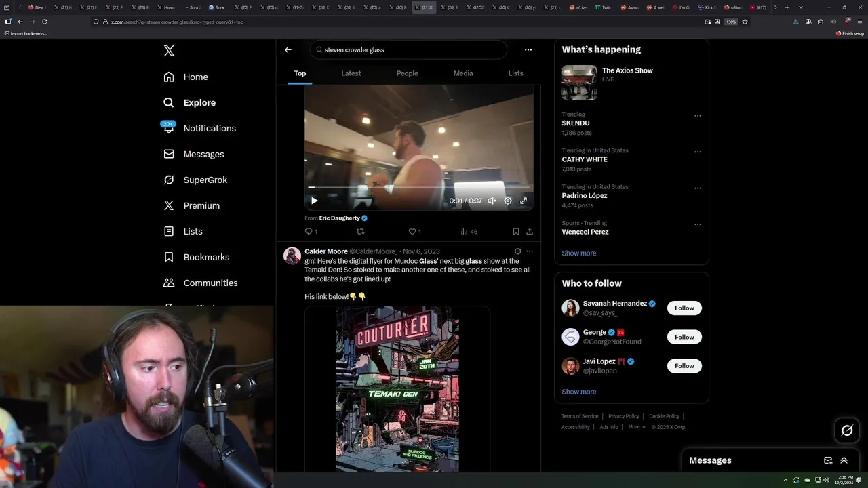Like the video post
This screenshot has width=868, height=488.
(x=414, y=232)
